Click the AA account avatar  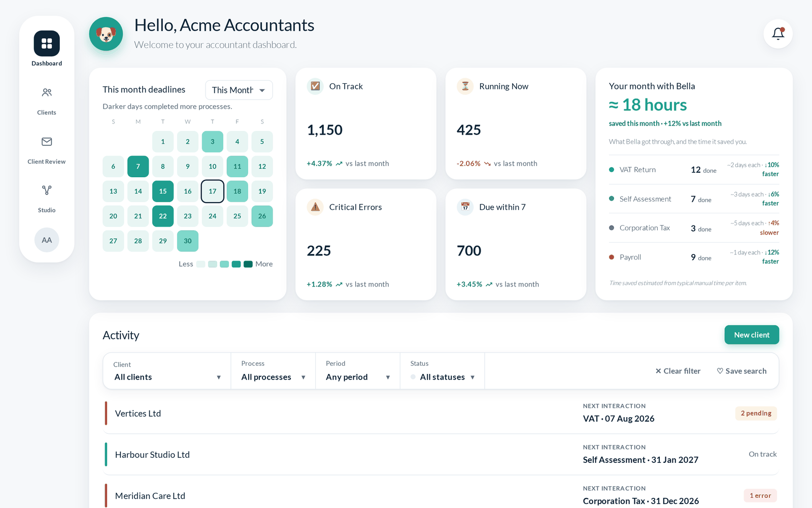click(47, 240)
